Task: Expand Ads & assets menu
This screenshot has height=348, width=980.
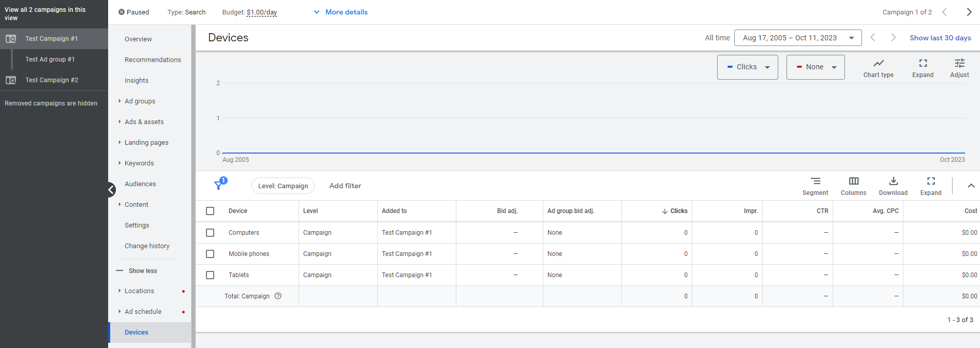Action: (120, 122)
